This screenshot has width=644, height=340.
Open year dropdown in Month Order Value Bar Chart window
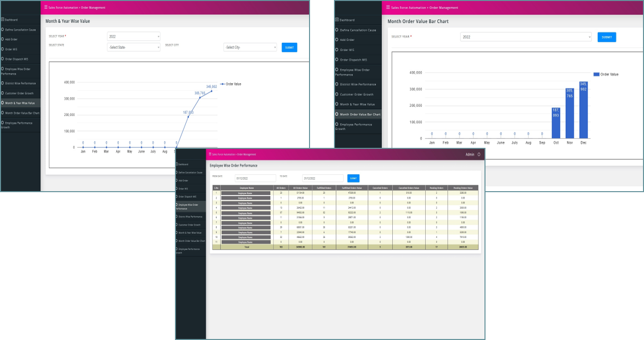click(525, 37)
